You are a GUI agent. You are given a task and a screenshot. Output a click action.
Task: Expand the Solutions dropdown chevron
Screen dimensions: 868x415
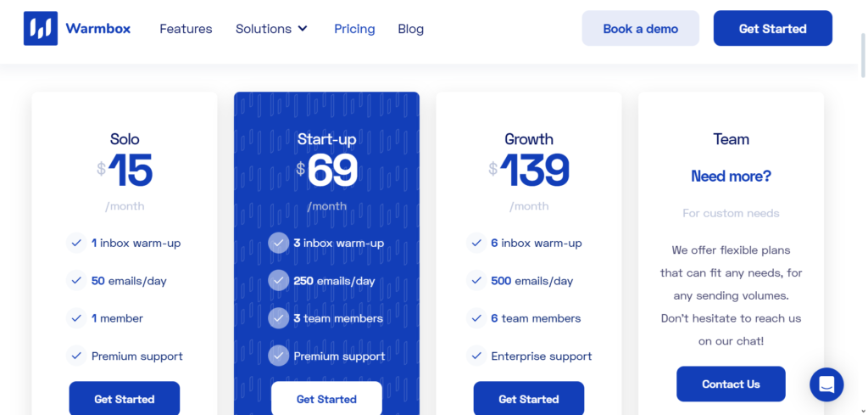click(x=303, y=29)
